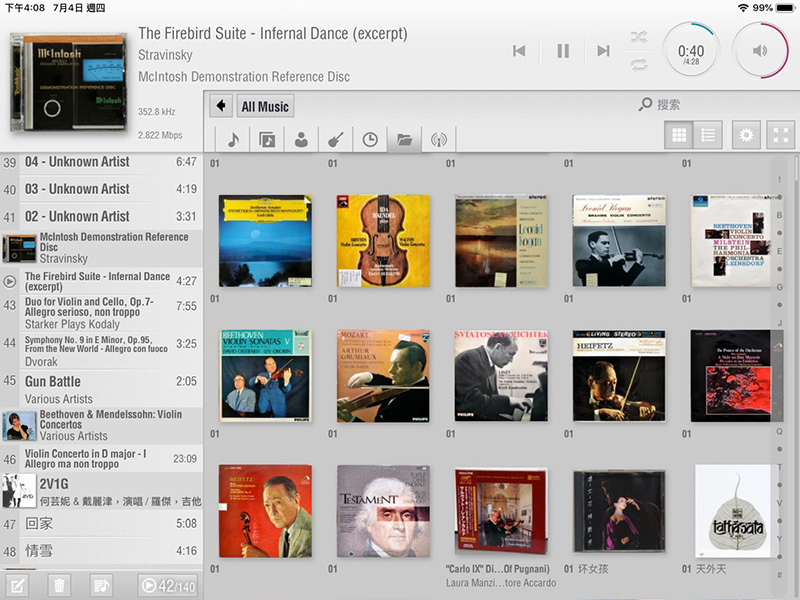Select track 40 '03 - Unknown Artist'

point(101,189)
